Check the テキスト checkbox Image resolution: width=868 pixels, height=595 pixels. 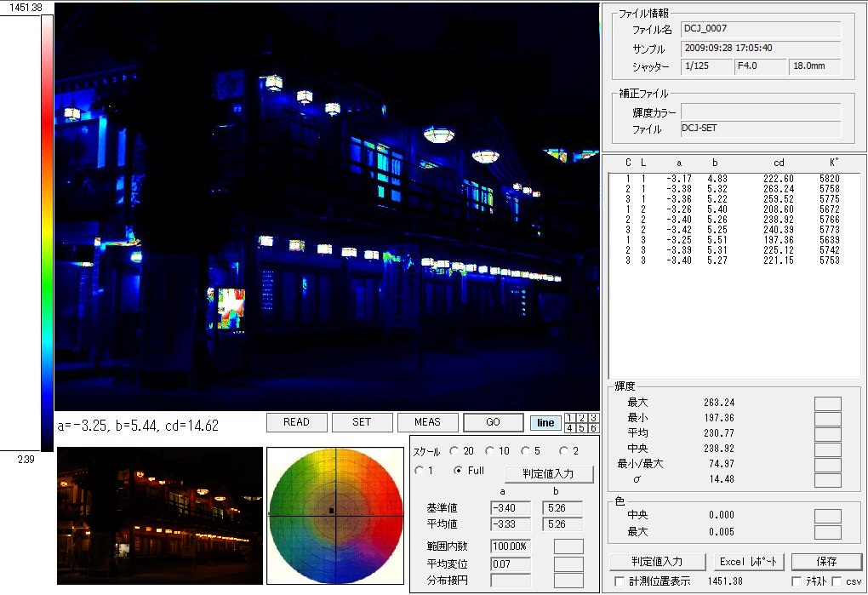point(797,581)
